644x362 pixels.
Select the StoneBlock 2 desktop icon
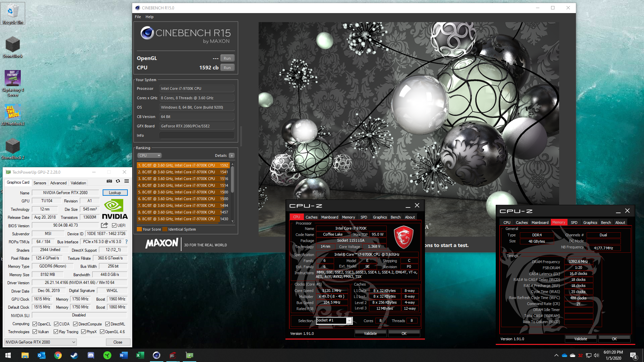click(x=13, y=148)
